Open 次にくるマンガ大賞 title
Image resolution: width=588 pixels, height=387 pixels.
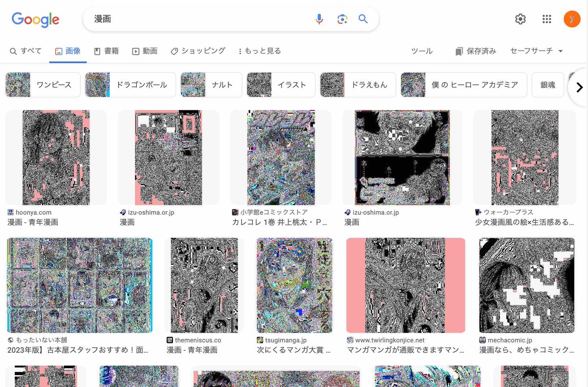click(x=294, y=350)
